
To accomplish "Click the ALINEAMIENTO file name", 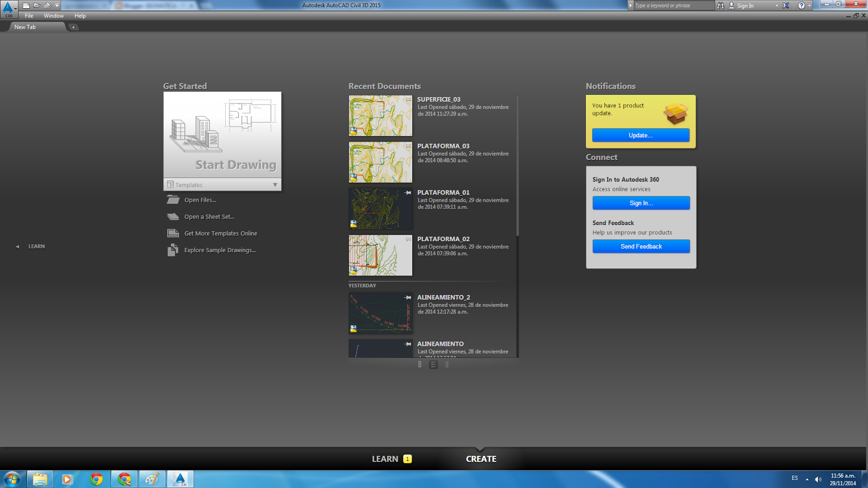I will point(441,344).
